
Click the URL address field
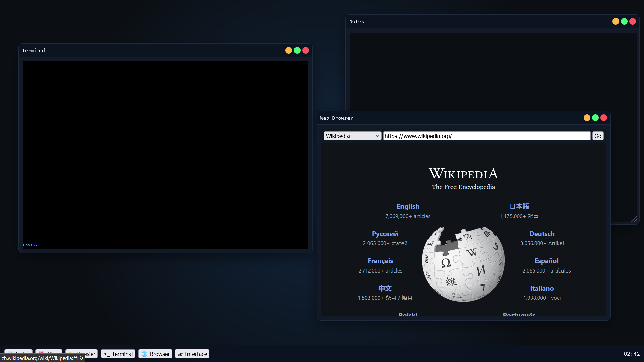pos(486,136)
